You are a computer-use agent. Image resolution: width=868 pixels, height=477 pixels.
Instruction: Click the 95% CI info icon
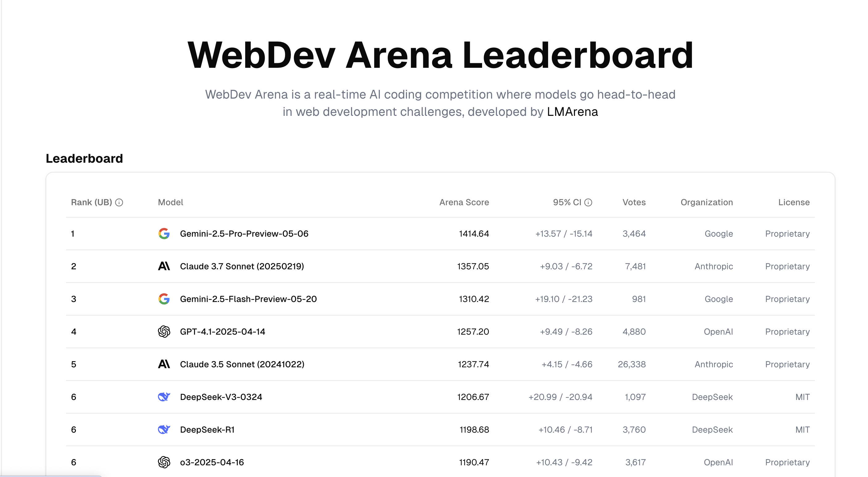[x=588, y=202]
